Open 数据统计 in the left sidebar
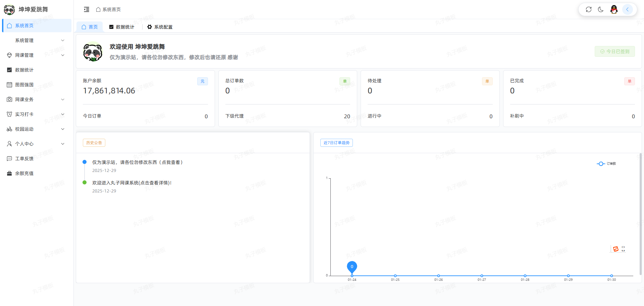Image resolution: width=644 pixels, height=306 pixels. point(24,70)
